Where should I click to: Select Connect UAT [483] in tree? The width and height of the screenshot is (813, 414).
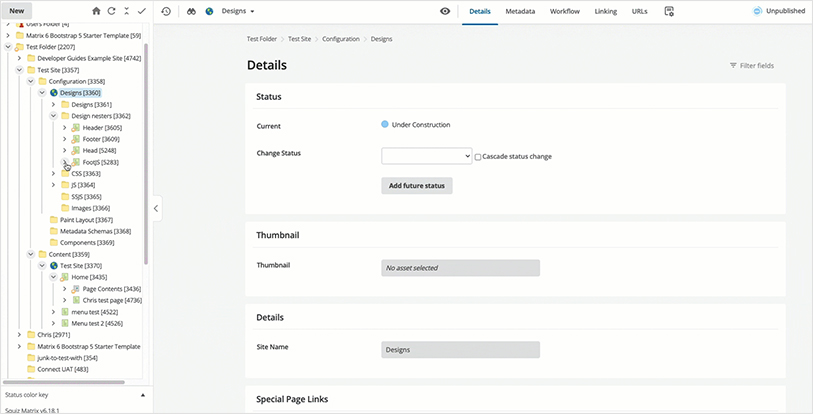(62, 369)
